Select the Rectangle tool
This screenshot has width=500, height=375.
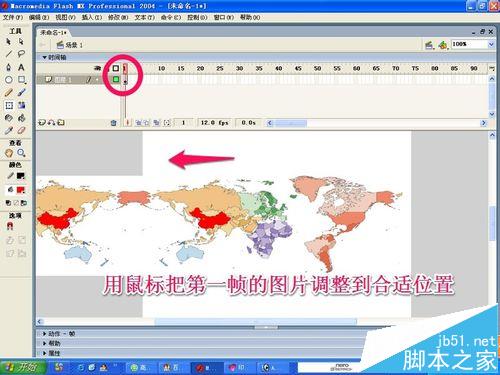tap(21, 80)
